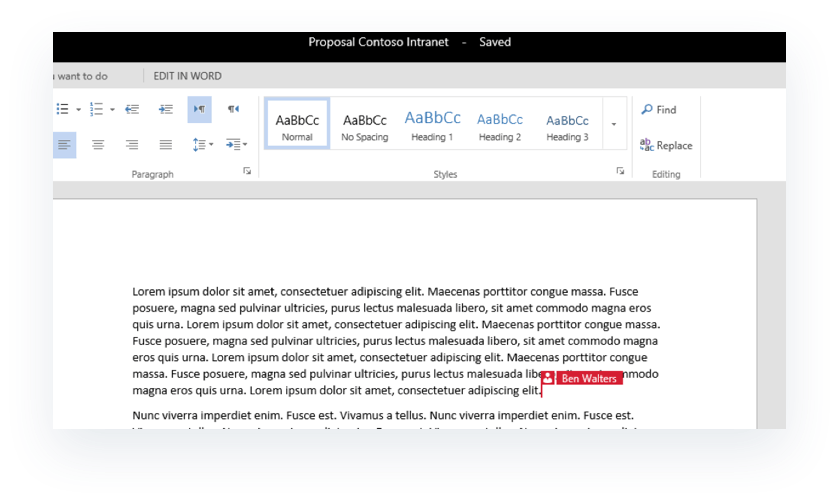Click the Find button

659,110
